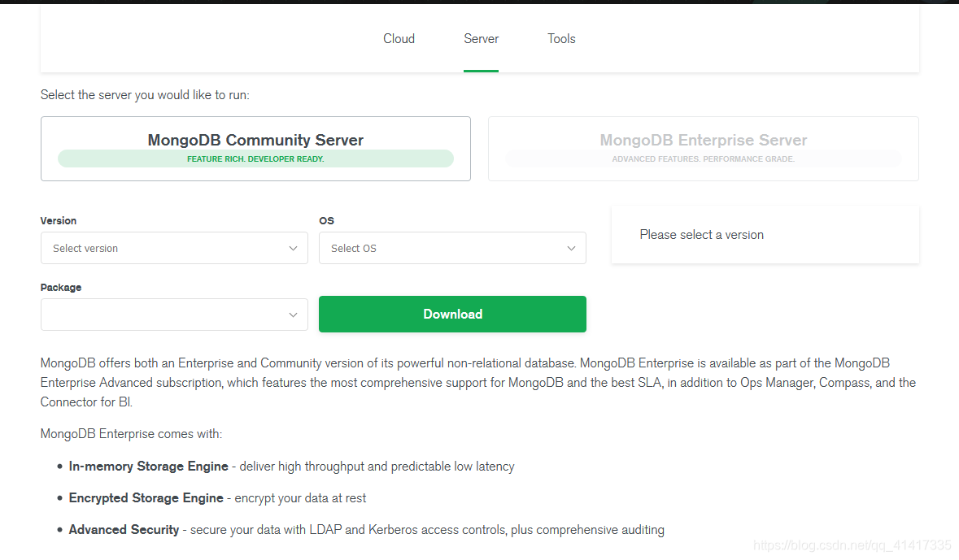The image size is (959, 560).
Task: Click the 'OS' field label
Action: pyautogui.click(x=327, y=221)
